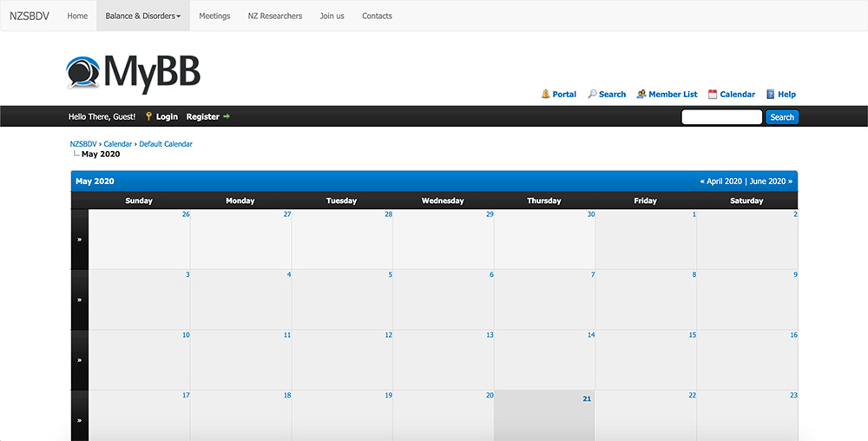
Task: Expand the first week row arrow
Action: click(x=80, y=240)
